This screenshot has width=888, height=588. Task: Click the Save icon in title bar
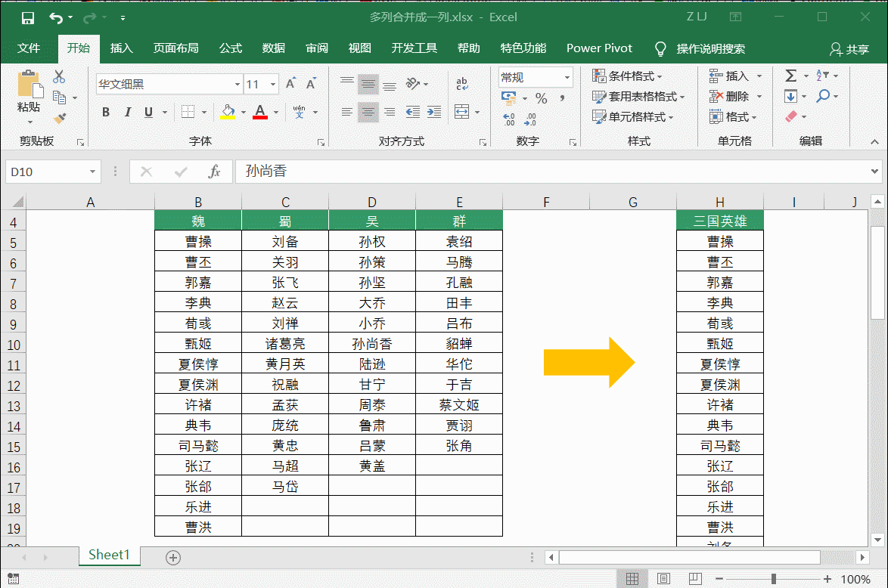(27, 18)
